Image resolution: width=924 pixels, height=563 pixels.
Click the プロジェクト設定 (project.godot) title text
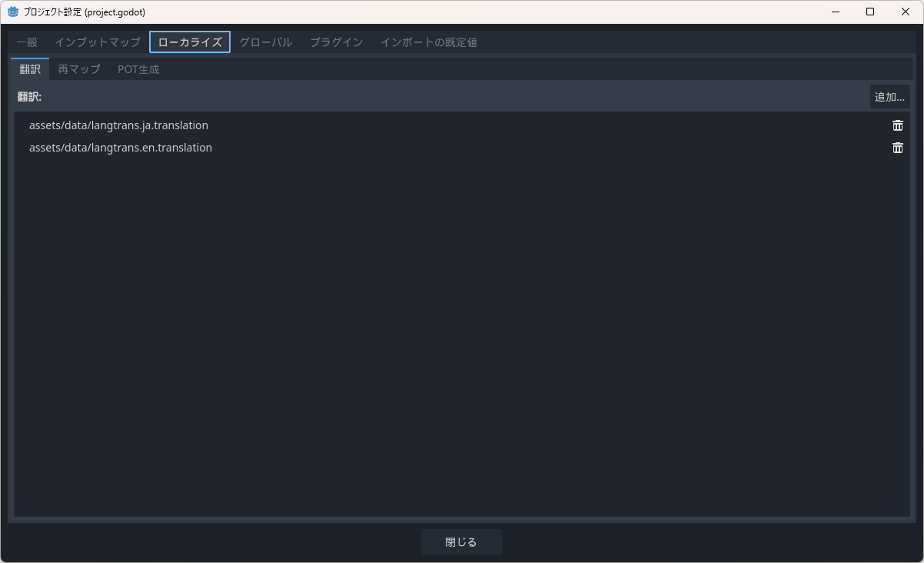(x=85, y=12)
